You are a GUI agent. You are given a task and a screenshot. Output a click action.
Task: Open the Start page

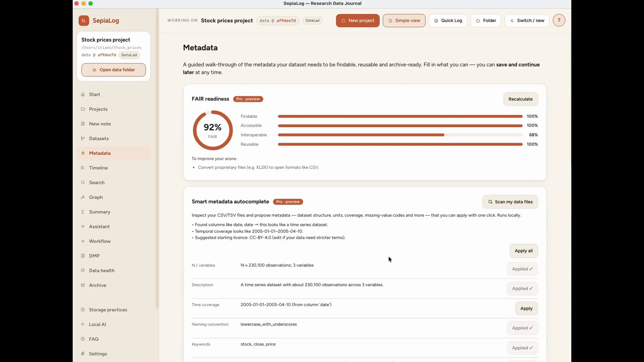pos(113,95)
